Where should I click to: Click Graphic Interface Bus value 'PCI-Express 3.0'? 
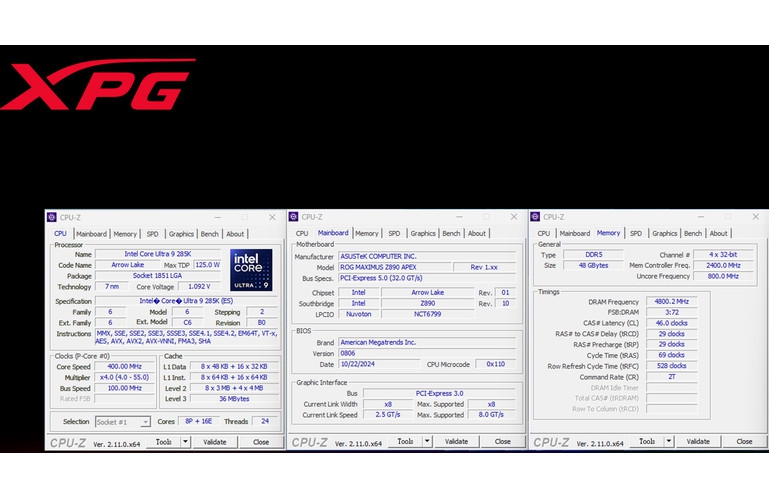click(440, 394)
